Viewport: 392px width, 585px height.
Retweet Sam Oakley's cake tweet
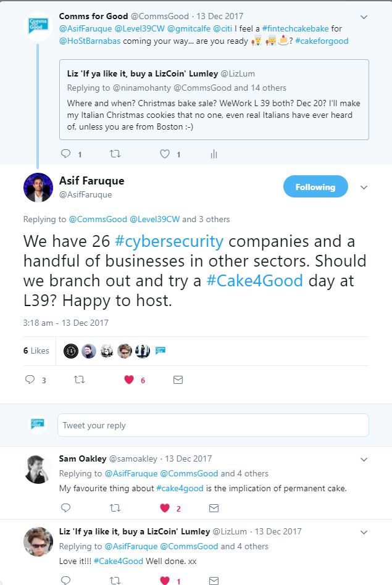pos(115,508)
